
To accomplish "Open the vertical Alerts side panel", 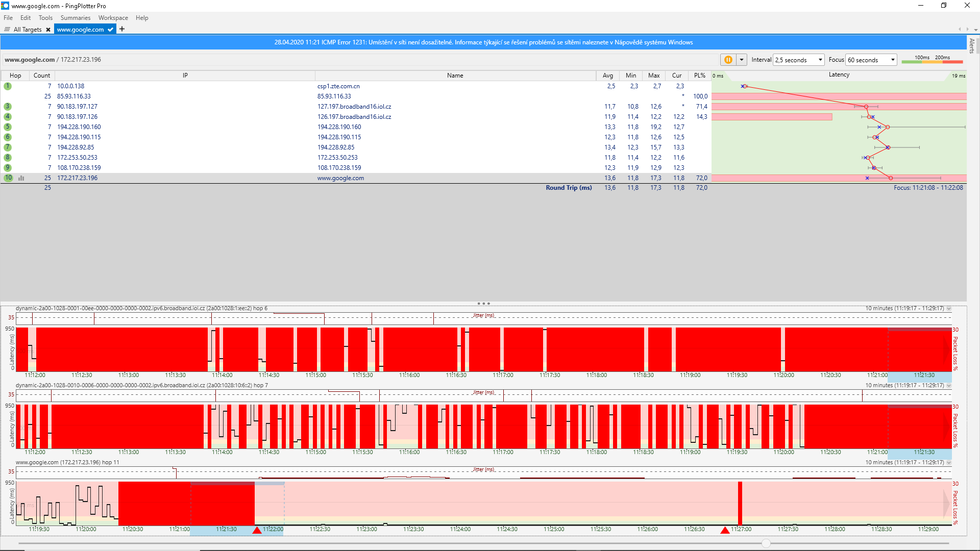I will pos(972,46).
